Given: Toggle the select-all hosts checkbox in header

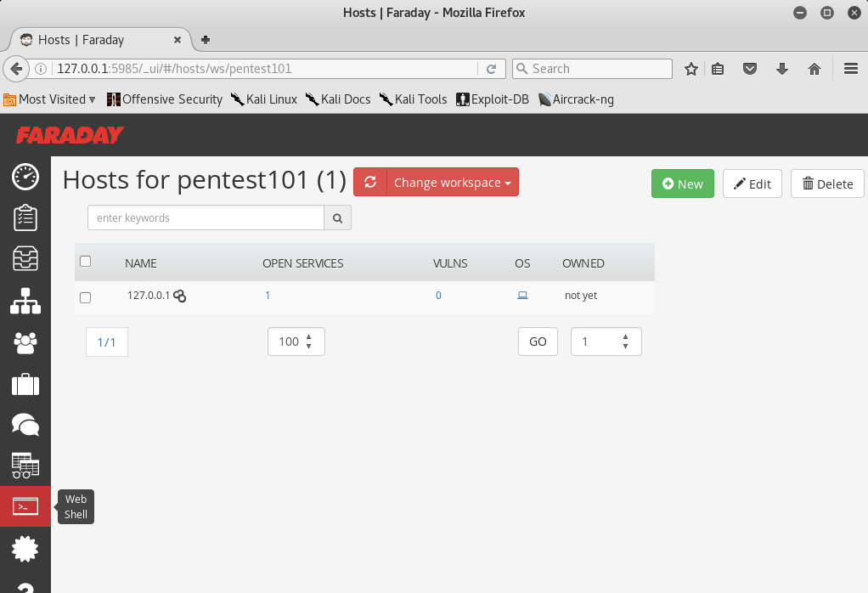Looking at the screenshot, I should click(85, 262).
